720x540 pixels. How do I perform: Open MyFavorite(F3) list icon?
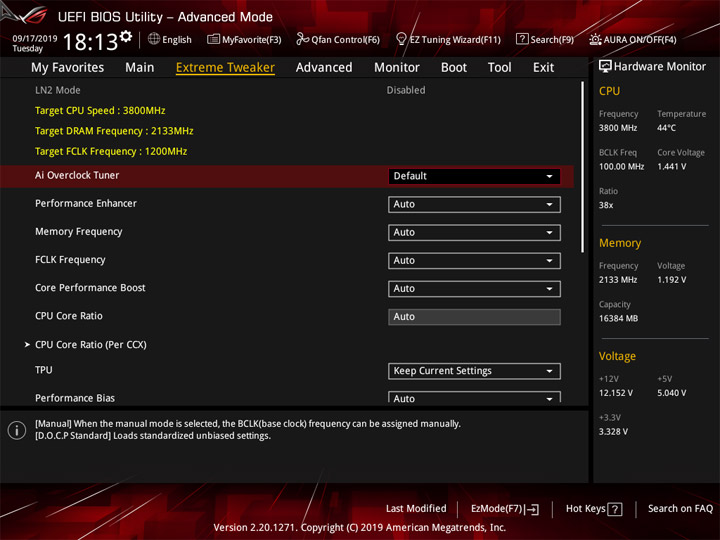coord(213,39)
